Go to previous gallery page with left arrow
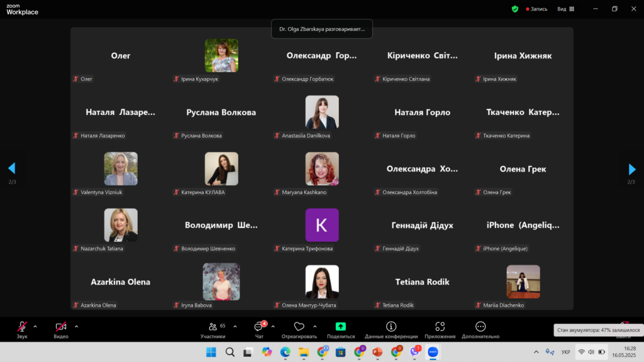The width and height of the screenshot is (644, 362). click(x=11, y=168)
